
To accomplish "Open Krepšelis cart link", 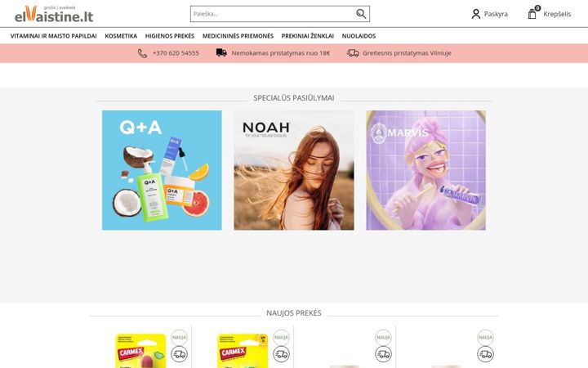I will (x=557, y=14).
